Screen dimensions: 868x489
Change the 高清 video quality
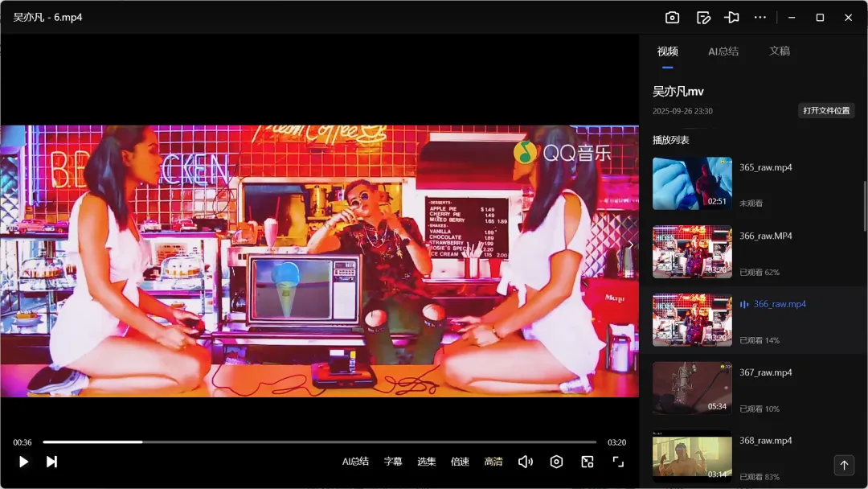coord(493,462)
